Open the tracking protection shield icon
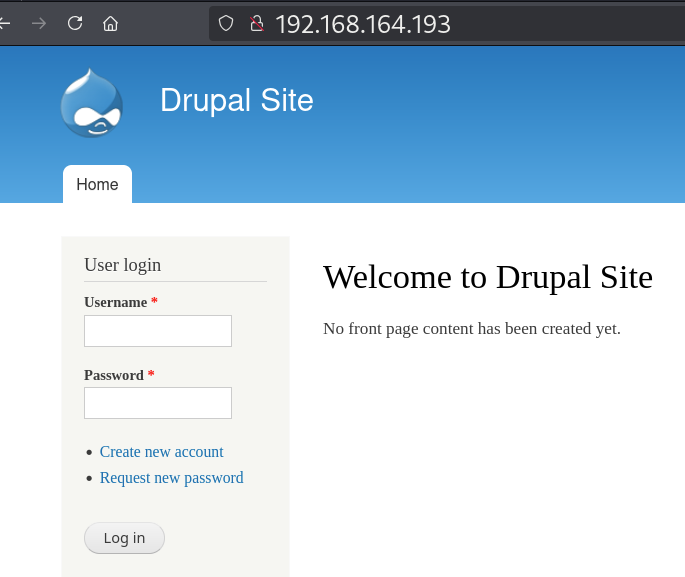 pos(226,23)
